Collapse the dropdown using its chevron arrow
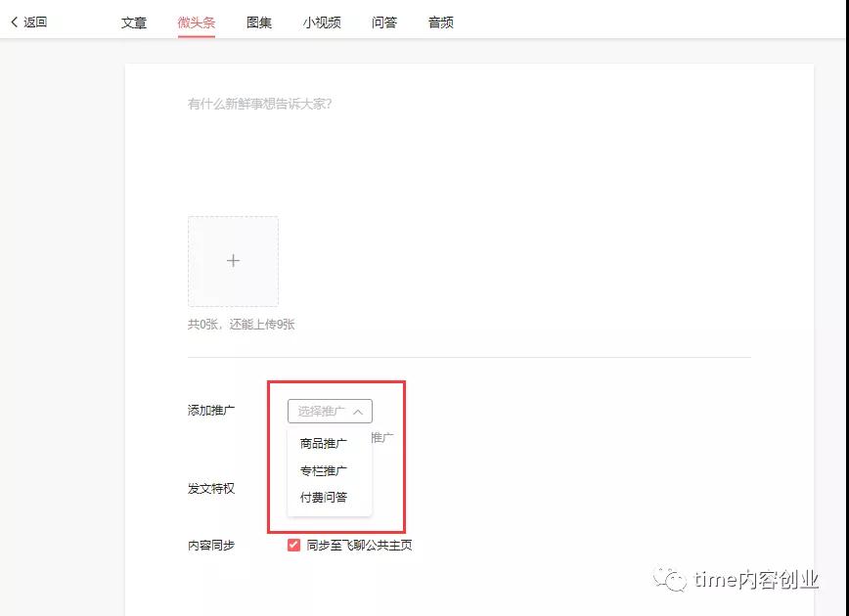The image size is (849, 616). (x=358, y=412)
